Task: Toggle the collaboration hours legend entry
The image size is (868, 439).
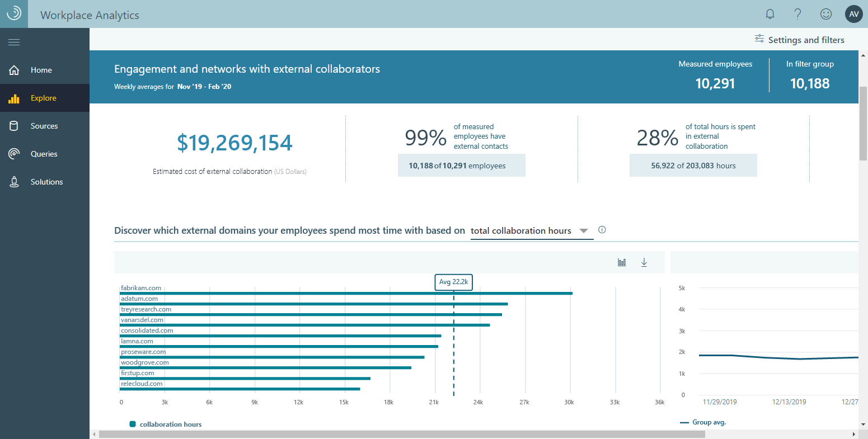Action: pyautogui.click(x=166, y=424)
